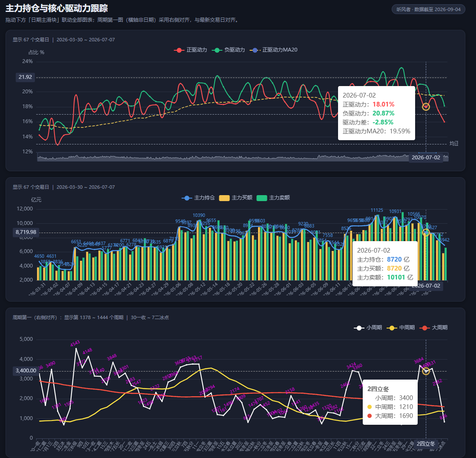Click the 中周期: 1210 tooltip row
Screen dimensions: 476x458
(x=390, y=407)
